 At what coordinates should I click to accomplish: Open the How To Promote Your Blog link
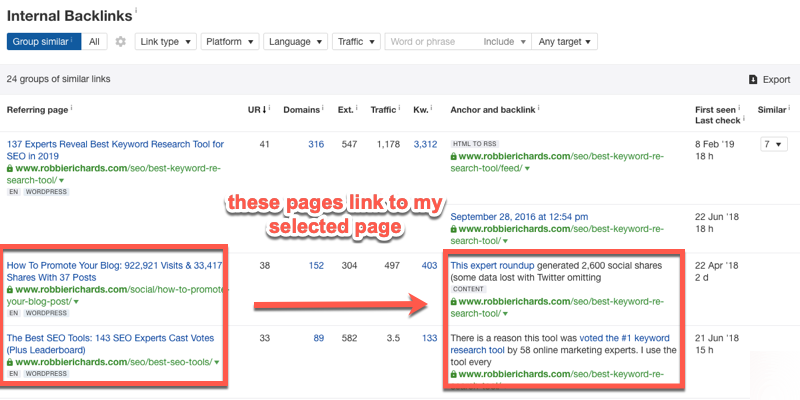[115, 271]
